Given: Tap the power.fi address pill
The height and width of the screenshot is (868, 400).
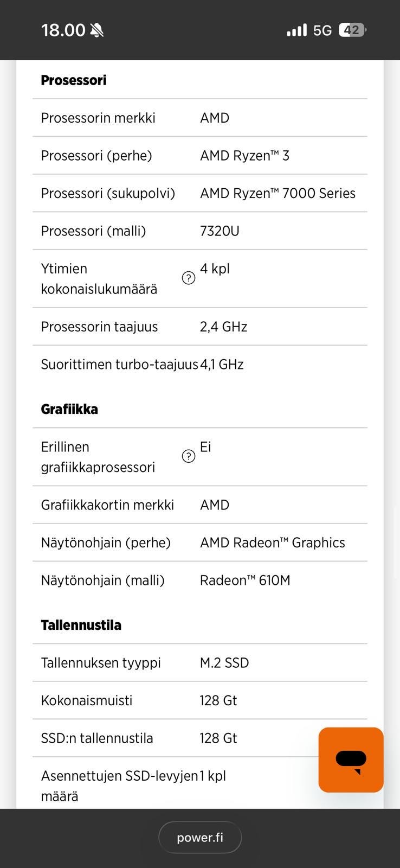Looking at the screenshot, I should (199, 837).
